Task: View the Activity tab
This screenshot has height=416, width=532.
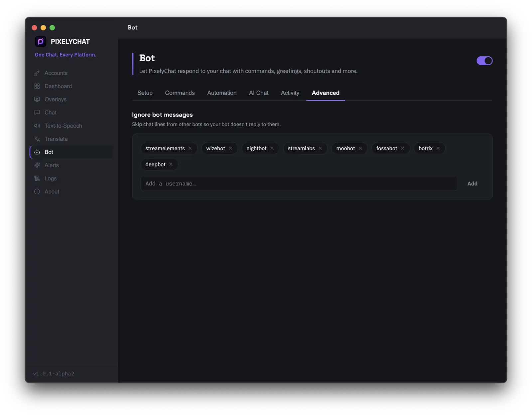Action: tap(290, 93)
